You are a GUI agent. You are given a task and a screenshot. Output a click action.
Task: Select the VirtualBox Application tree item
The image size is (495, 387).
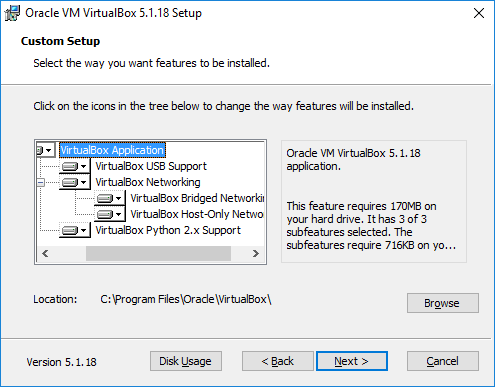point(112,150)
